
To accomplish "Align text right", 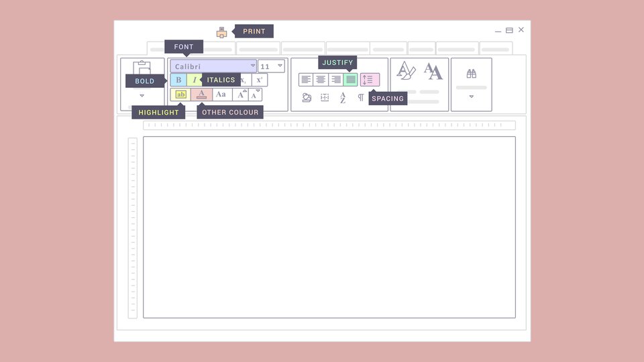I will pos(335,80).
